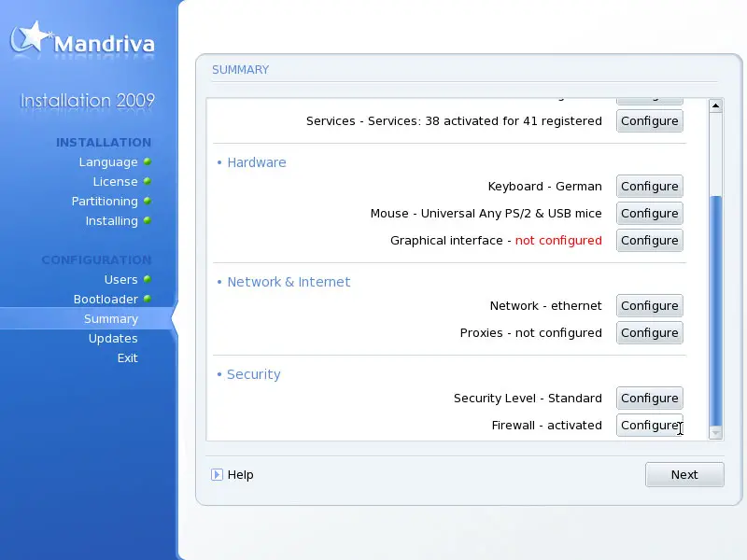Screen dimensions: 747x560
Task: Click the scroll-down arrow of the summary list
Action: point(715,432)
